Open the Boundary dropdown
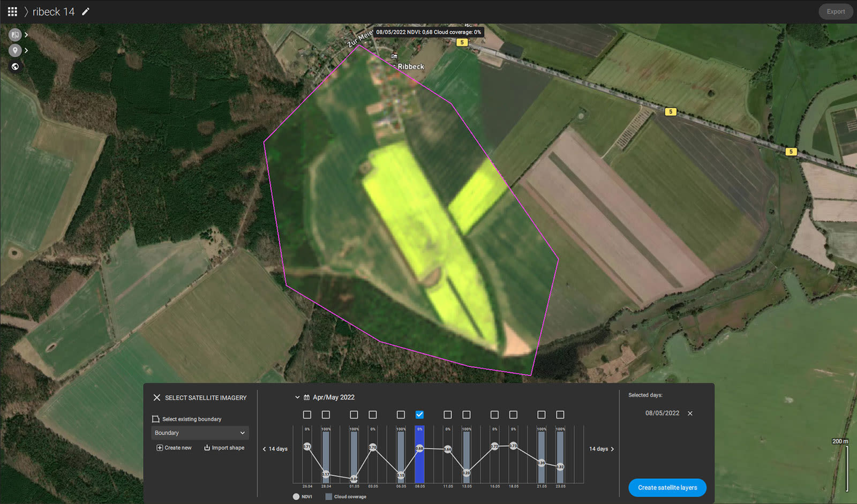 [x=199, y=433]
